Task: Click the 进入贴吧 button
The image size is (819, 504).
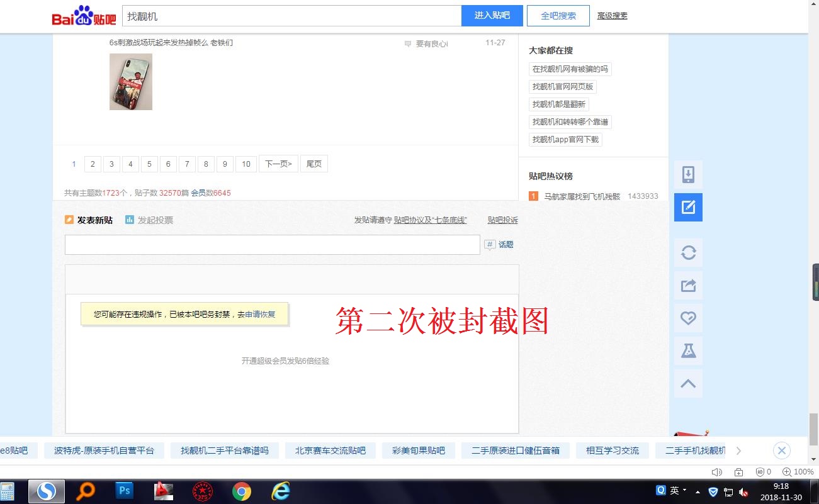Action: pyautogui.click(x=492, y=16)
